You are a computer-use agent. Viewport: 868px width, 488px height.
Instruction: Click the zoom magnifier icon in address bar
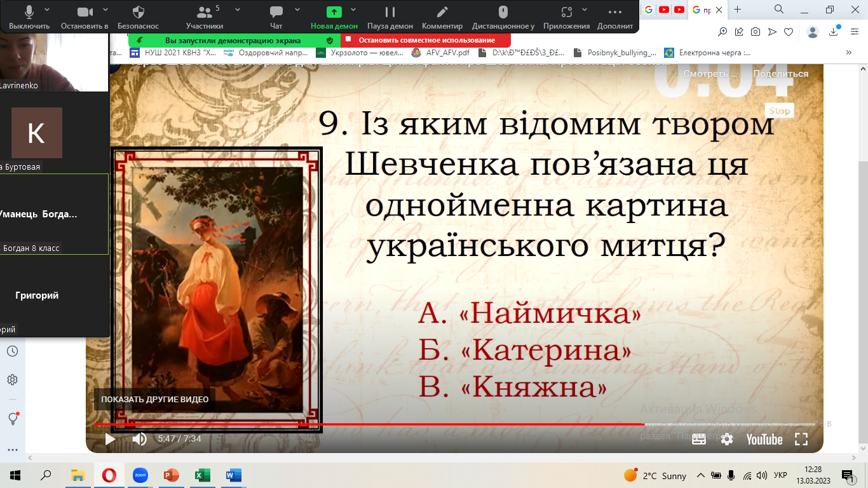point(723,32)
